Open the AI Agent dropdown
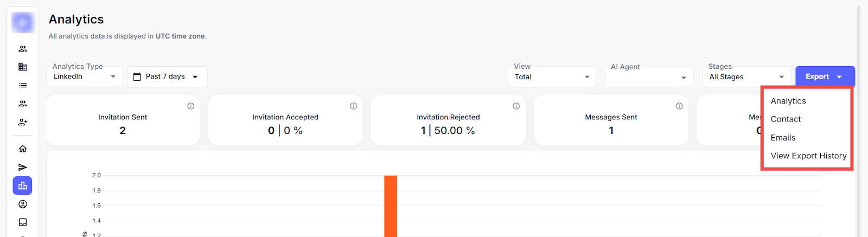 click(649, 77)
